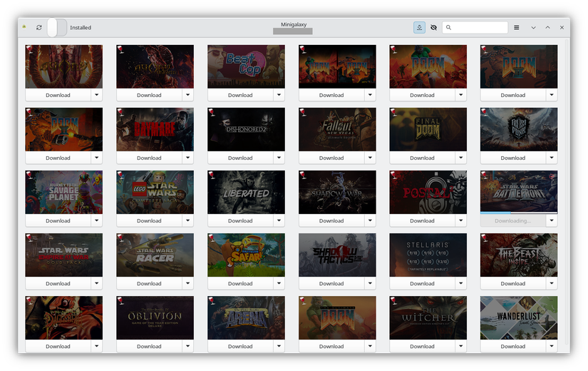Click wine icon on Savage Planet
588x371 pixels.
click(29, 175)
